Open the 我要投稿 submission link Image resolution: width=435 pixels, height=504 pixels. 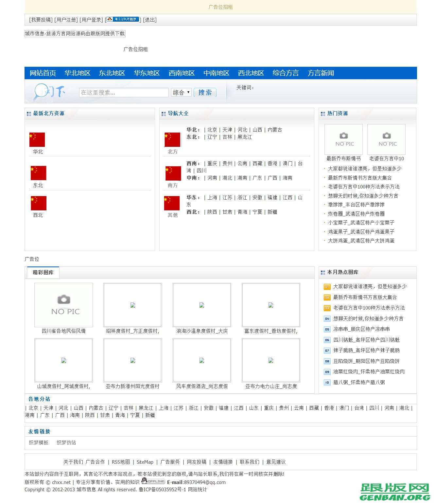coord(40,20)
